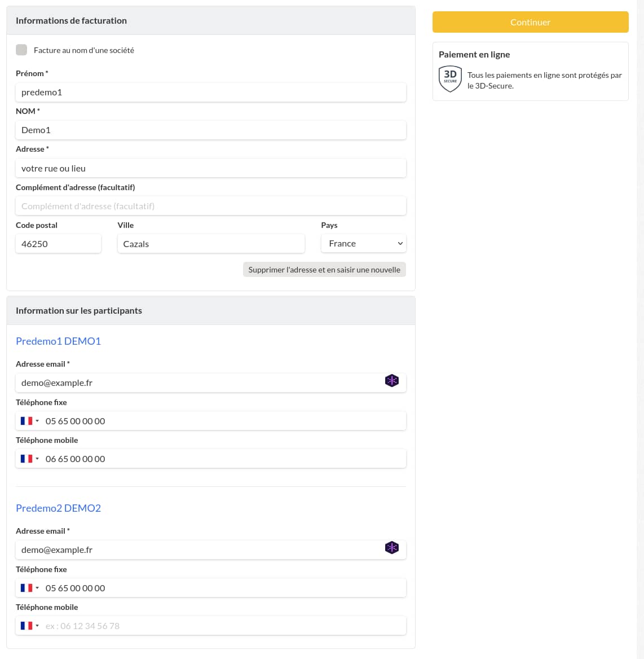Click French flag in Predemo1 Téléphone fixe

click(27, 421)
